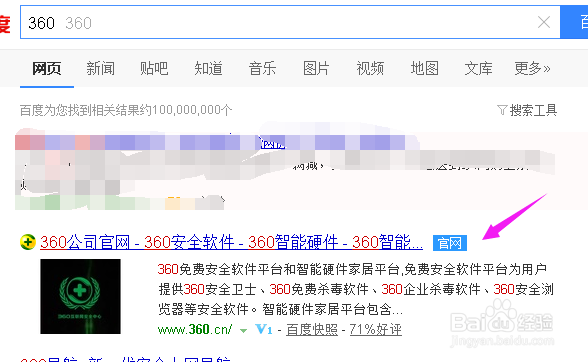Switch to the 新闻 tab
This screenshot has height=362, width=588.
[x=100, y=69]
